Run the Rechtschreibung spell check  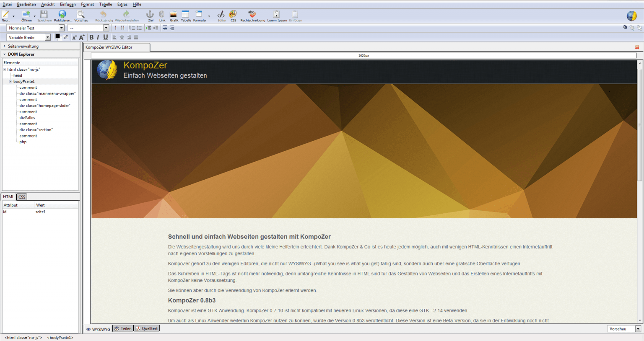251,16
